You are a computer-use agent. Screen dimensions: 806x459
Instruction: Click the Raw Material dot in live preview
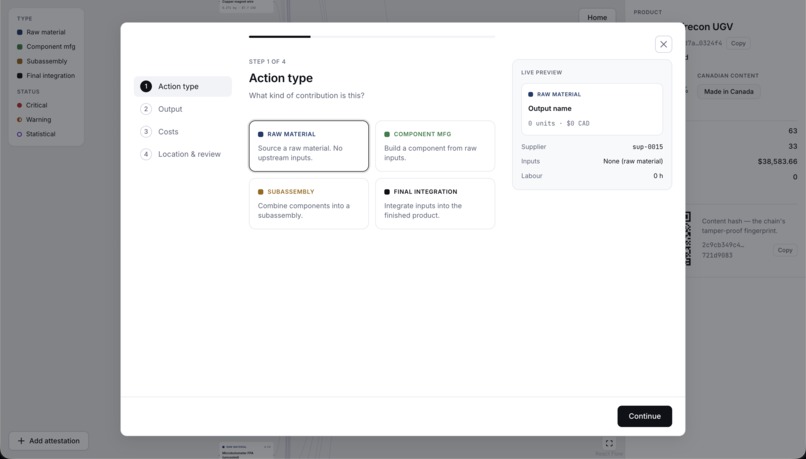[x=530, y=95]
